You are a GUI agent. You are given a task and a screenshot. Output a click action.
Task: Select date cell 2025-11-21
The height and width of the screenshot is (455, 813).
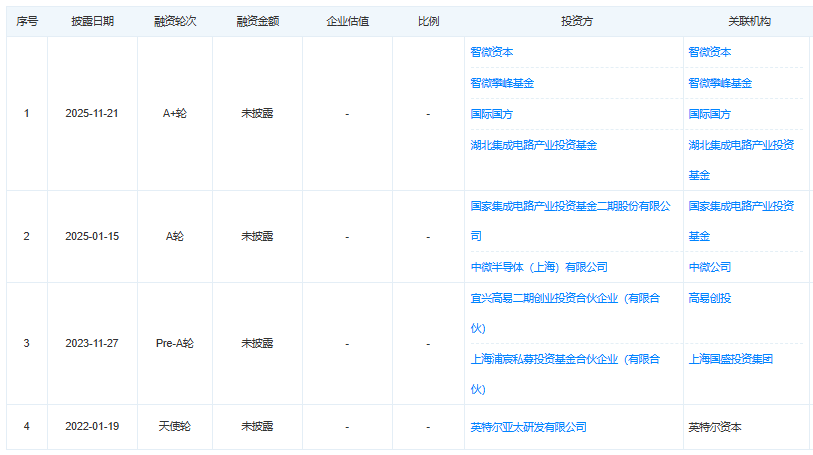coord(92,113)
